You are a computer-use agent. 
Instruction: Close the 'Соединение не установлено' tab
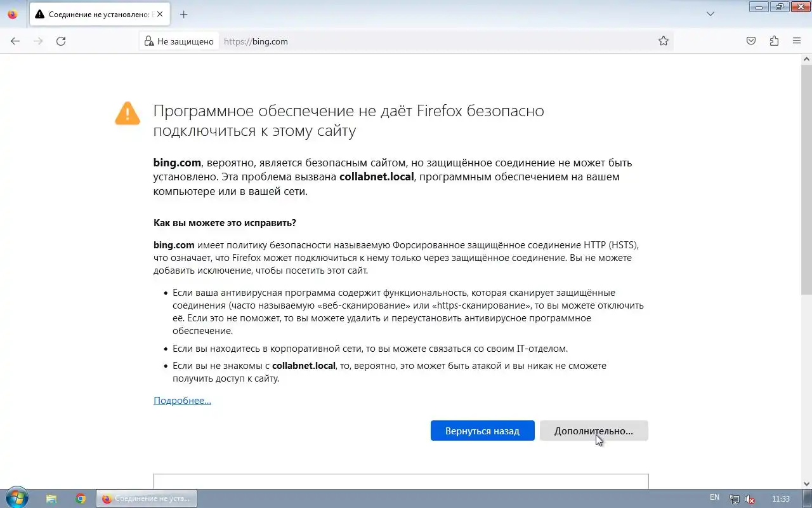coord(159,14)
